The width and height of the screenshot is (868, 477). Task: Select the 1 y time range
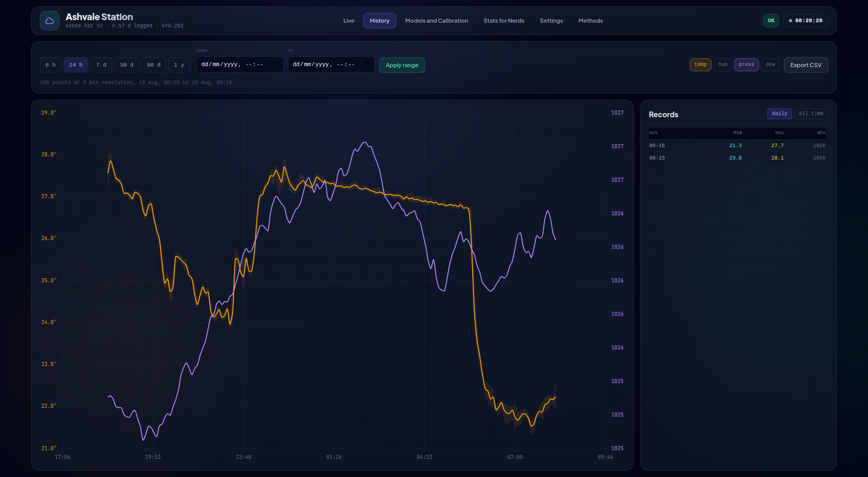click(x=179, y=65)
